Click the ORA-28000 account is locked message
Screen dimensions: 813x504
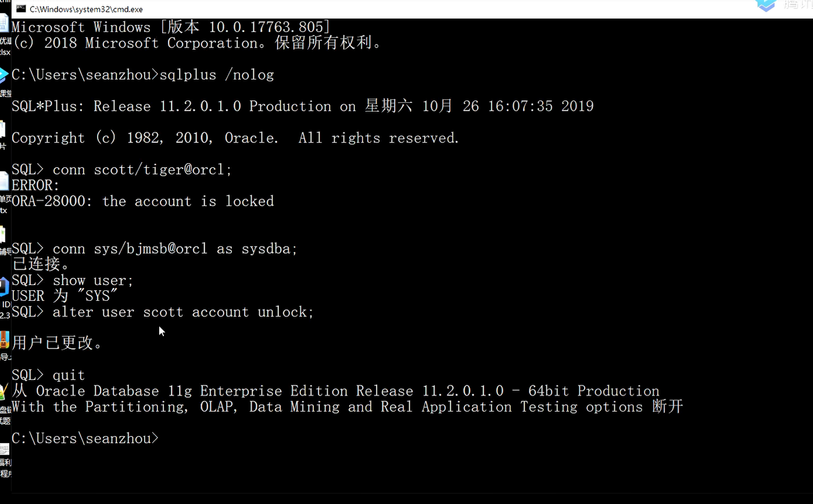(x=143, y=201)
